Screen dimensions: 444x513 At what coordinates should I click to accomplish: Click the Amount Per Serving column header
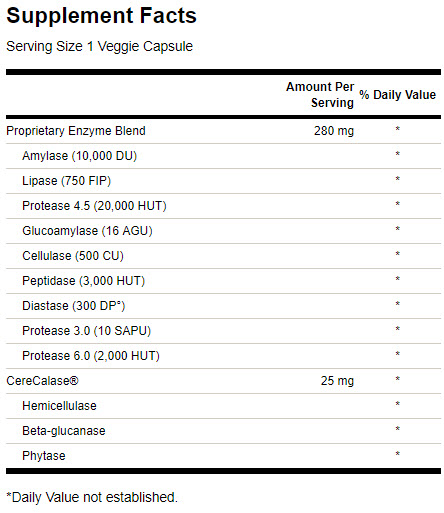[x=320, y=95]
